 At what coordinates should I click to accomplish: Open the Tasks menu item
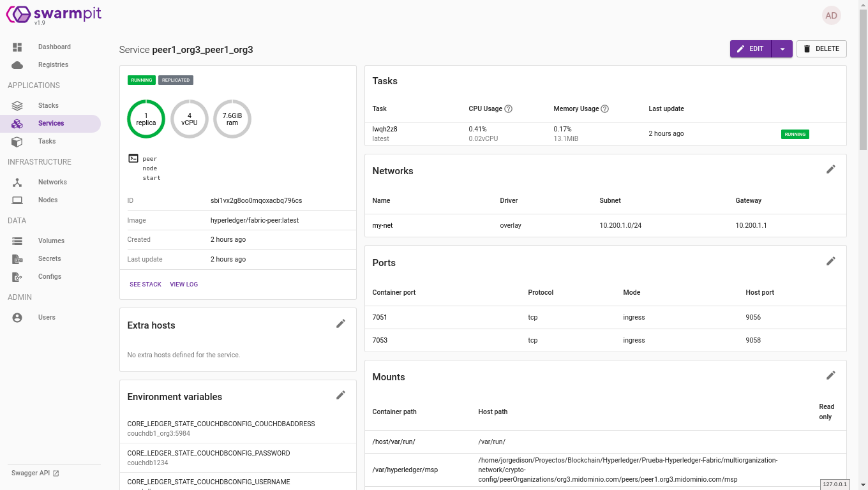click(47, 142)
